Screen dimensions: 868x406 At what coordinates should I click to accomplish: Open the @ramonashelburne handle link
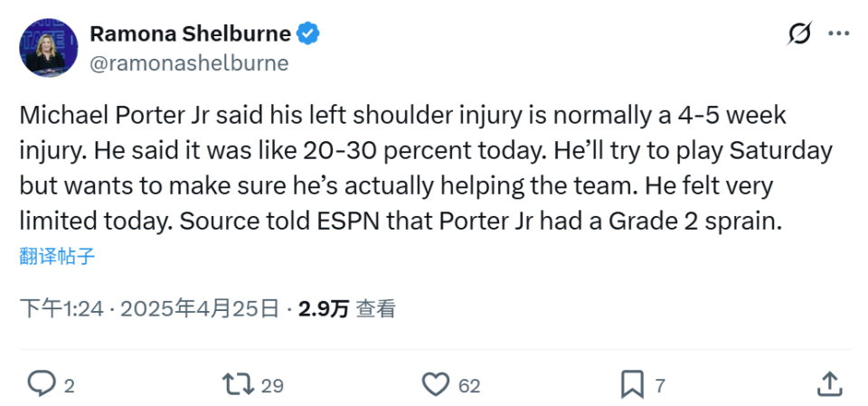tap(189, 62)
